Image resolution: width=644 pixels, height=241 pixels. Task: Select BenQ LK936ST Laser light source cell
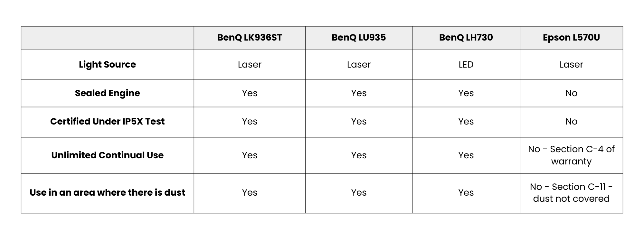[x=250, y=65]
